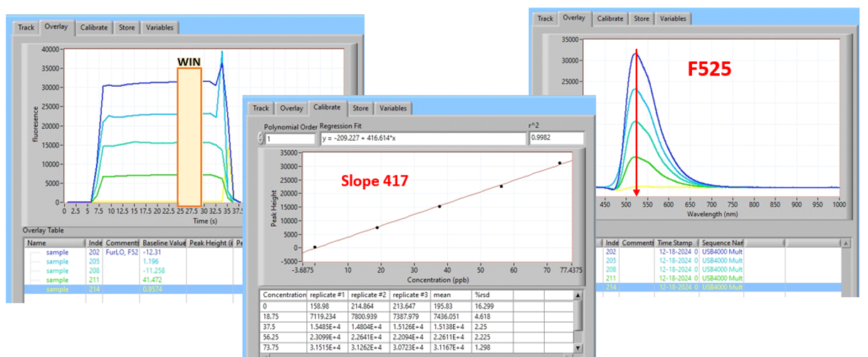Click the Polynomial Order input field
868x357 pixels.
point(290,139)
